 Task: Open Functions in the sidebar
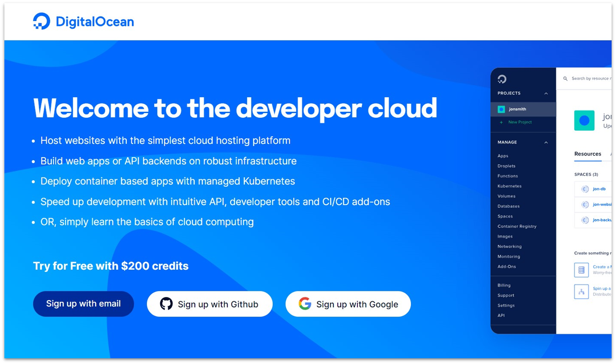pos(508,176)
